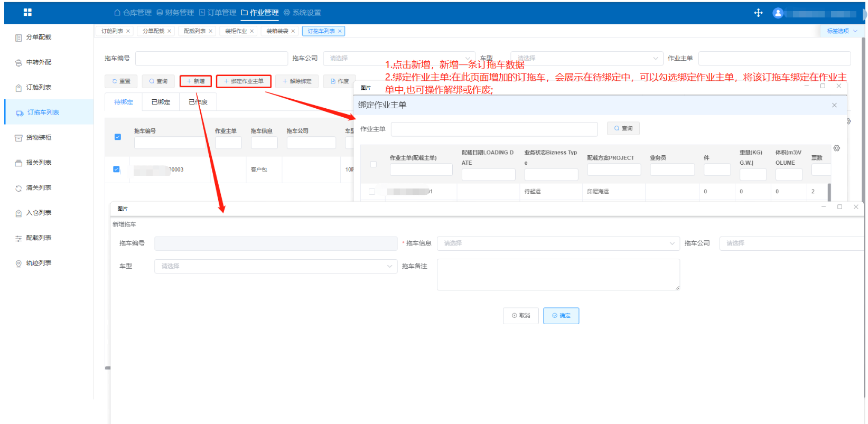Click the disabled 拖车编号 field in form
The image size is (868, 424).
(275, 243)
